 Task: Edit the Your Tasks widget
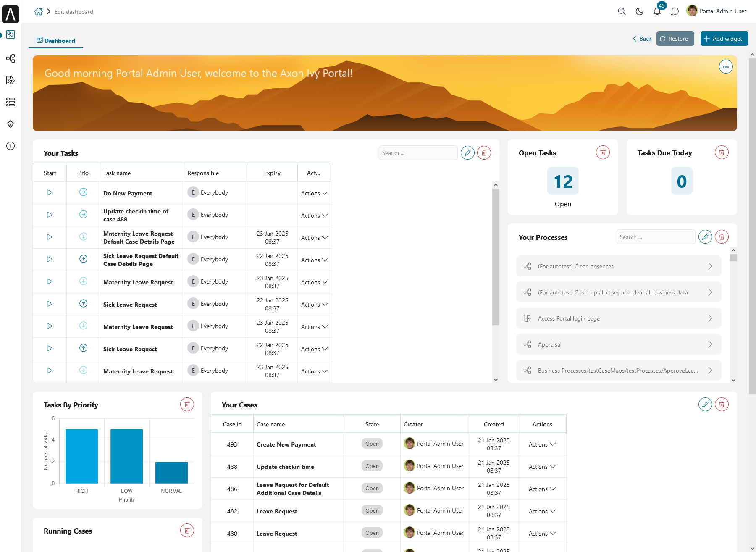pos(467,153)
